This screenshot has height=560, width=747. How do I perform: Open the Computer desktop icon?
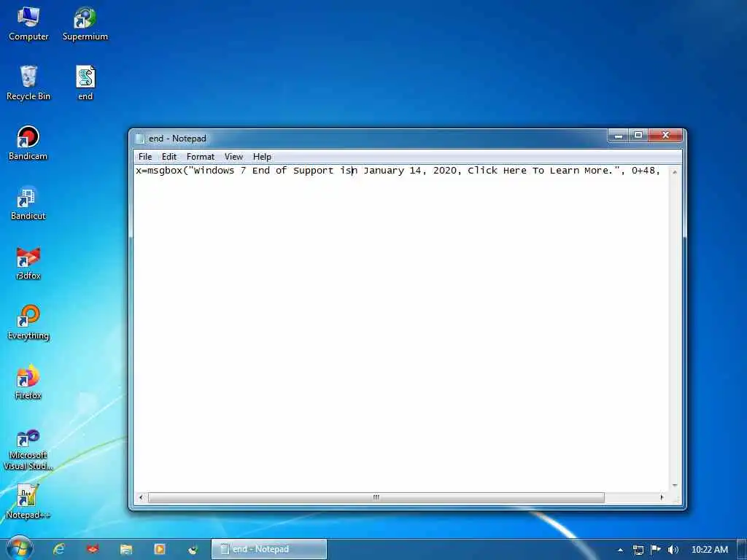coord(28,24)
